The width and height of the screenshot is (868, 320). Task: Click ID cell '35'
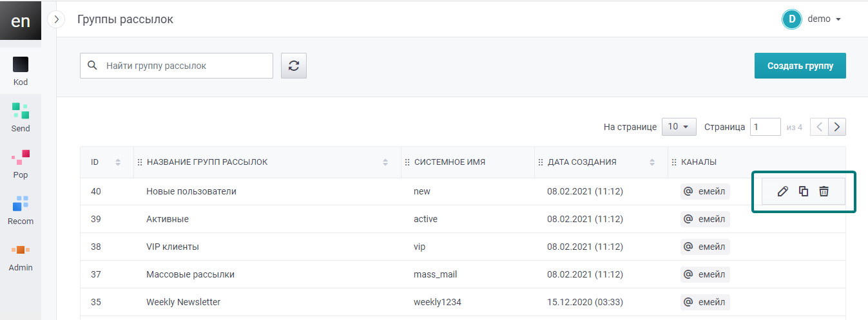pyautogui.click(x=96, y=302)
